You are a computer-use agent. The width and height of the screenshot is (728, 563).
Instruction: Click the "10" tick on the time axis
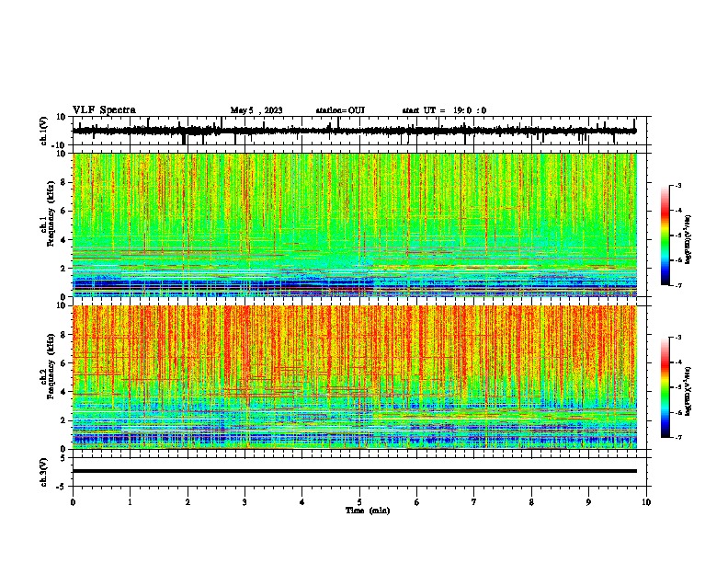(646, 502)
